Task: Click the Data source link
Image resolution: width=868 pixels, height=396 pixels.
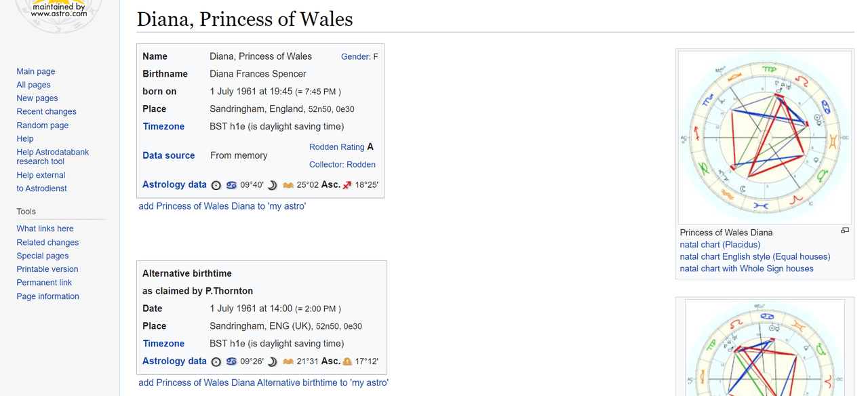Action: click(169, 155)
